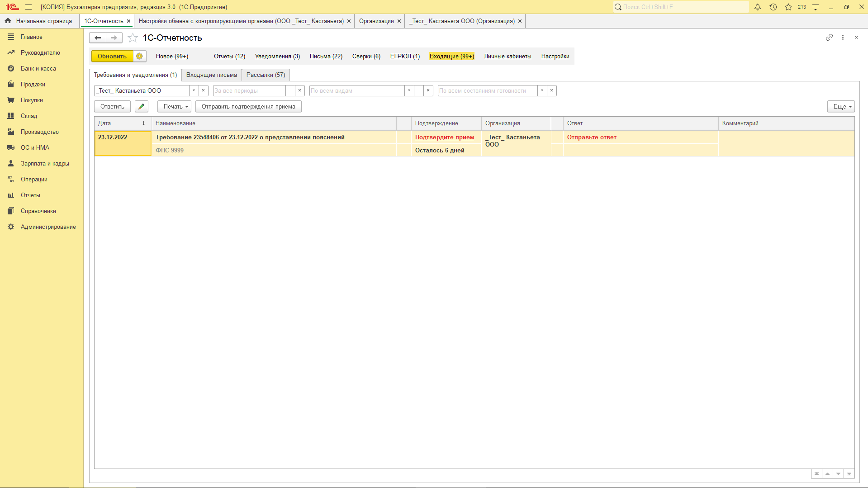Open the Новое (99+) link
Viewport: 868px width, 488px height.
[x=172, y=56]
